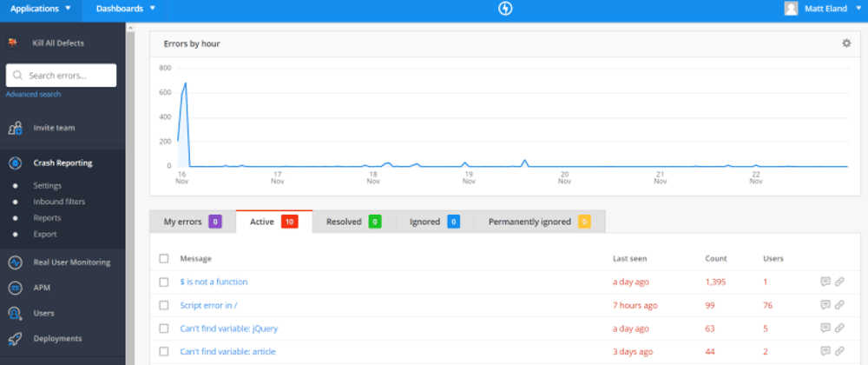Copy link for 'Script error in /'
The image size is (868, 365).
tap(839, 305)
